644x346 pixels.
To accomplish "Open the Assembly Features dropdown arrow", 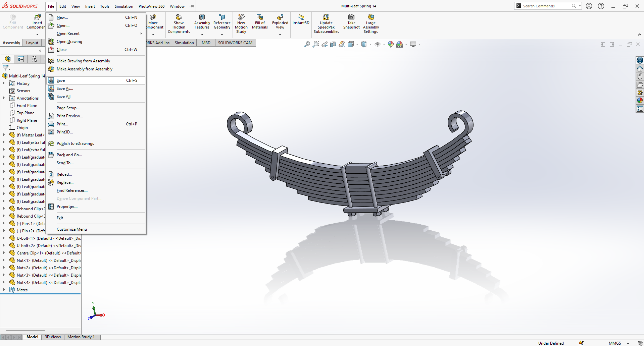I will 202,35.
